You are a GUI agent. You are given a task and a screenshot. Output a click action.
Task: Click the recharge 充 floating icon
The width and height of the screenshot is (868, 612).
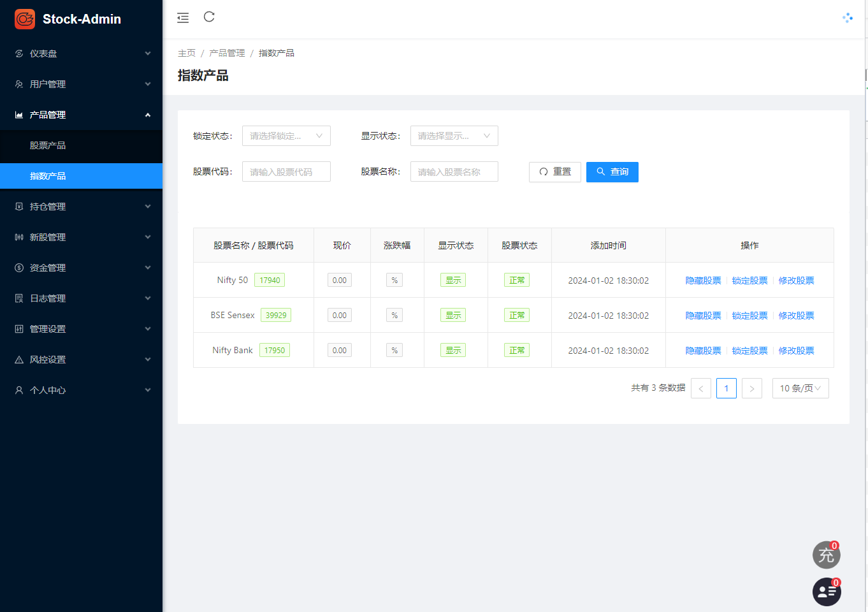(x=827, y=555)
